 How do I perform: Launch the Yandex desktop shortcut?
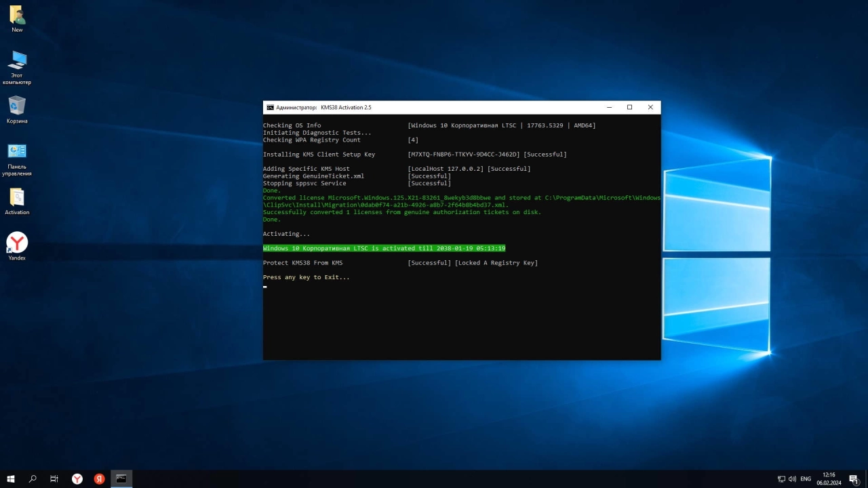[x=17, y=247]
